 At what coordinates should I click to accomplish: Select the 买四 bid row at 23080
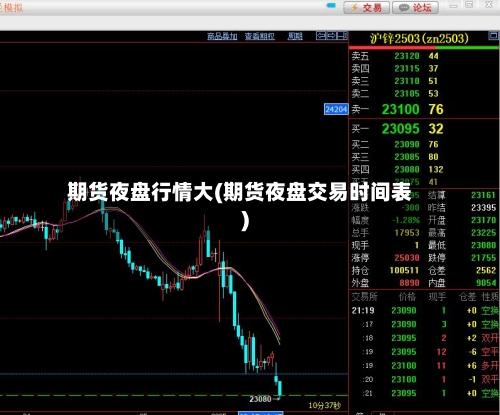[x=423, y=170]
